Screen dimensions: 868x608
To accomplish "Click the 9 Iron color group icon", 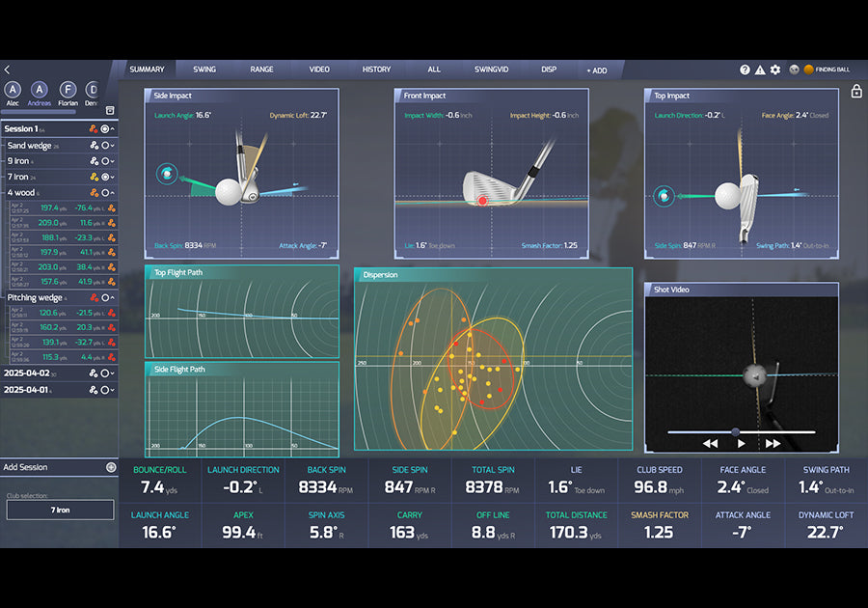I will pyautogui.click(x=95, y=160).
